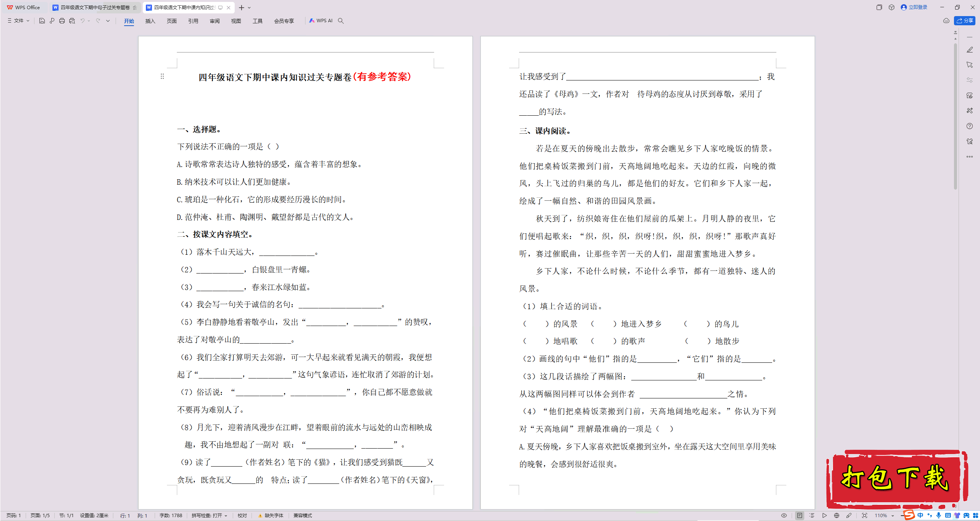Click the Save icon in quick toolbar
Image resolution: width=980 pixels, height=521 pixels.
point(42,21)
